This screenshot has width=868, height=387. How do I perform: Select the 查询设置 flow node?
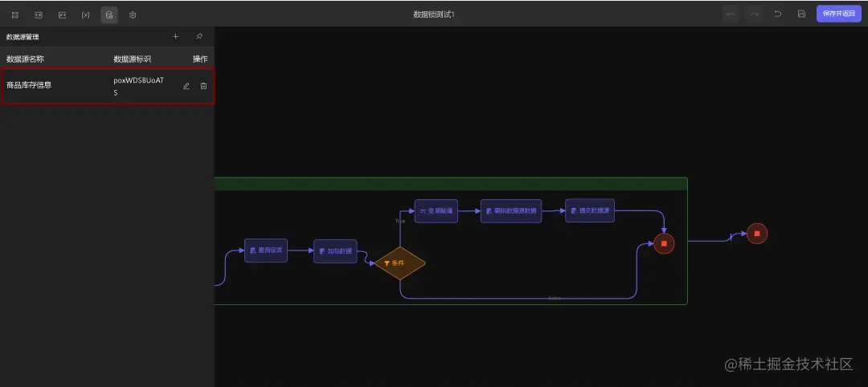266,251
